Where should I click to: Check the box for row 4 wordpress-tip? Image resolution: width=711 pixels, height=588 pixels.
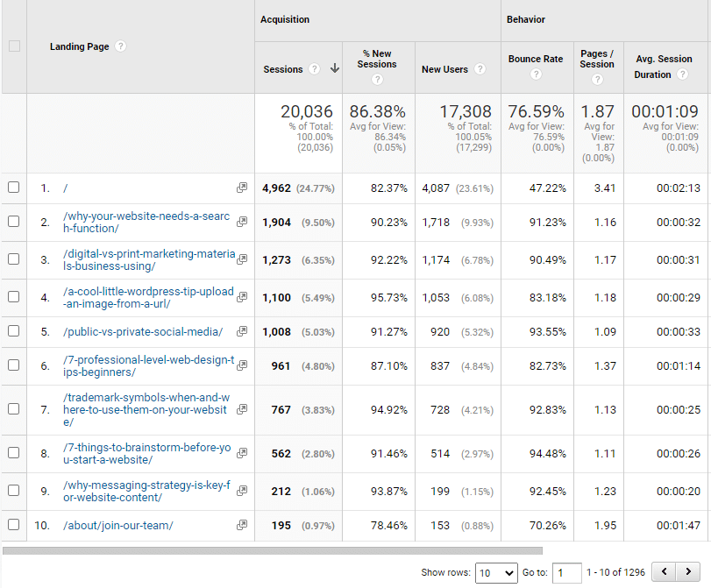tap(14, 296)
